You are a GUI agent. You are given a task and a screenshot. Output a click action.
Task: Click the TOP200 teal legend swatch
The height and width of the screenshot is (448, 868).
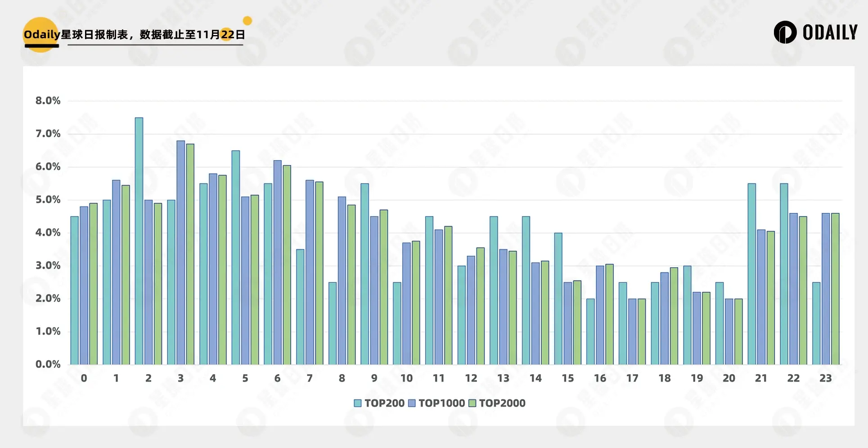point(358,403)
